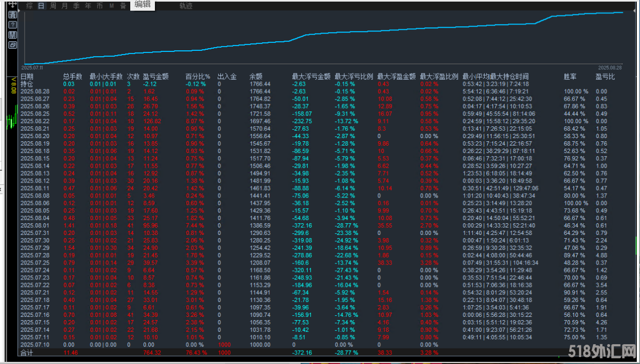Click the 清 (clear) icon in left sidebar
Viewport: 640px width, 364px height.
[12, 15]
